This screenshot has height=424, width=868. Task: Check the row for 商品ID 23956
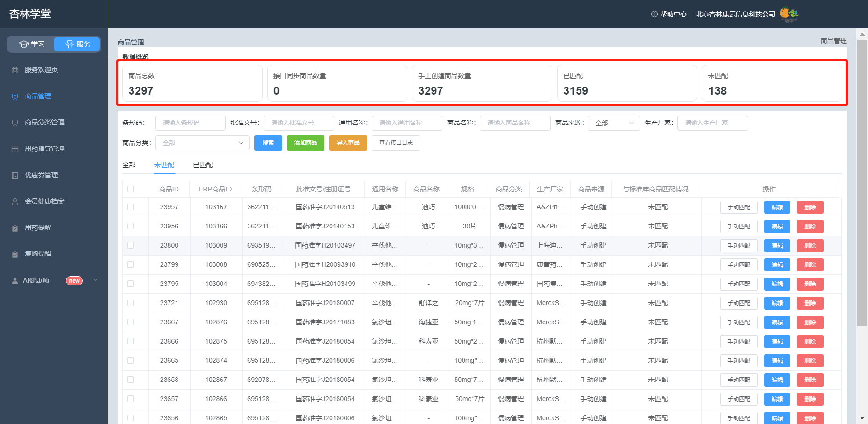pos(131,226)
